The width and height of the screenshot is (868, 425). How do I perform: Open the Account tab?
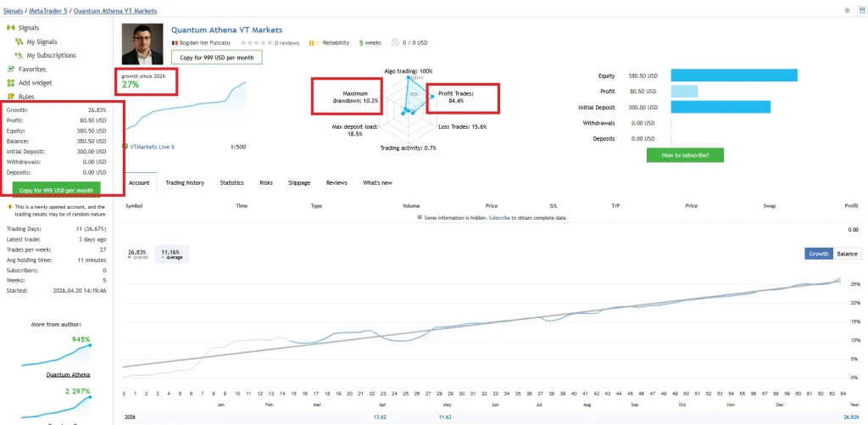coord(139,182)
